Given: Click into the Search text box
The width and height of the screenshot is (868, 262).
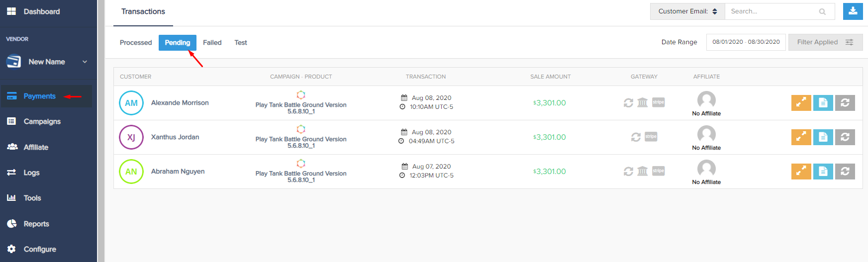Looking at the screenshot, I should click(x=771, y=11).
